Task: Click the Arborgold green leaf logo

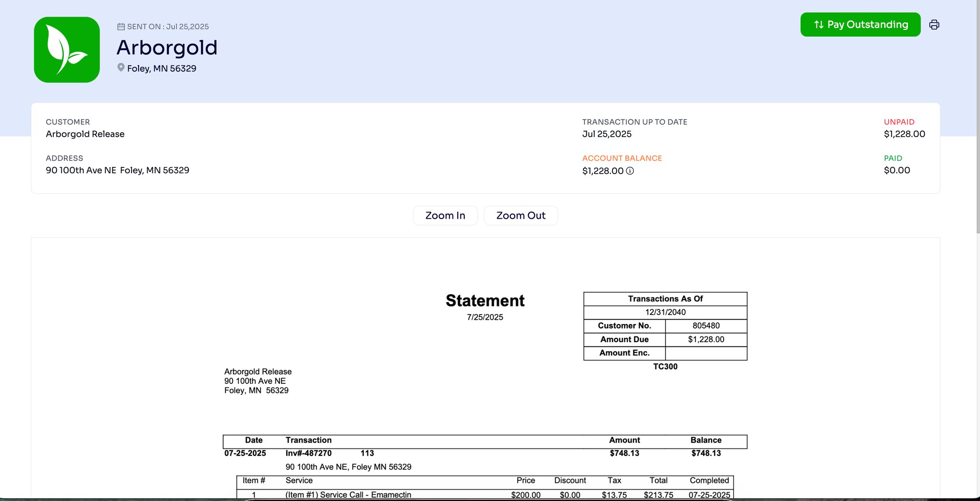Action: (67, 50)
